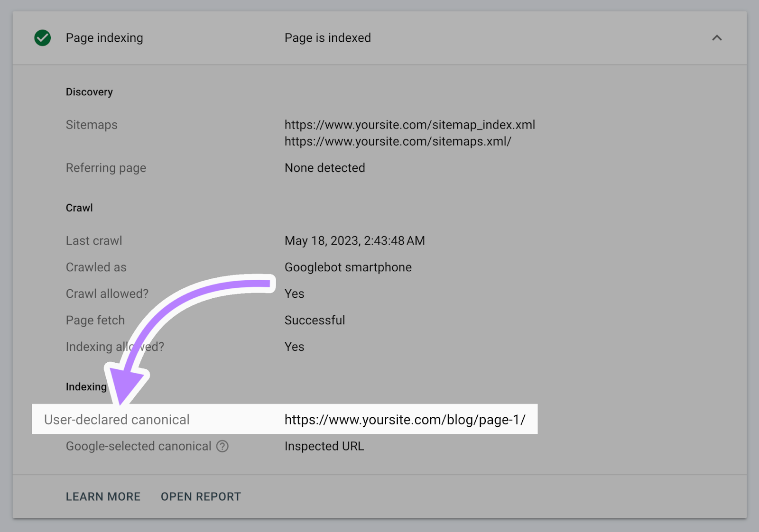
Task: Select the user-declared canonical URL blog/page-1/
Action: 405,420
